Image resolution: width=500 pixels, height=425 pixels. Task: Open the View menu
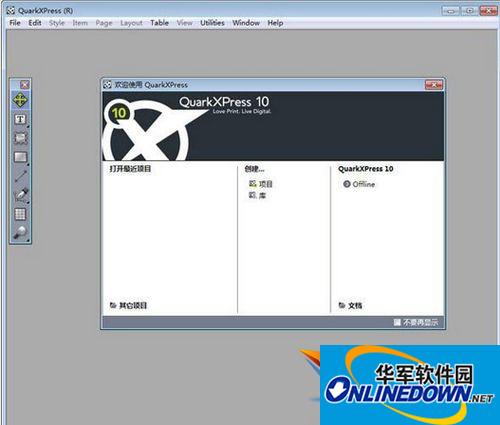(x=185, y=23)
